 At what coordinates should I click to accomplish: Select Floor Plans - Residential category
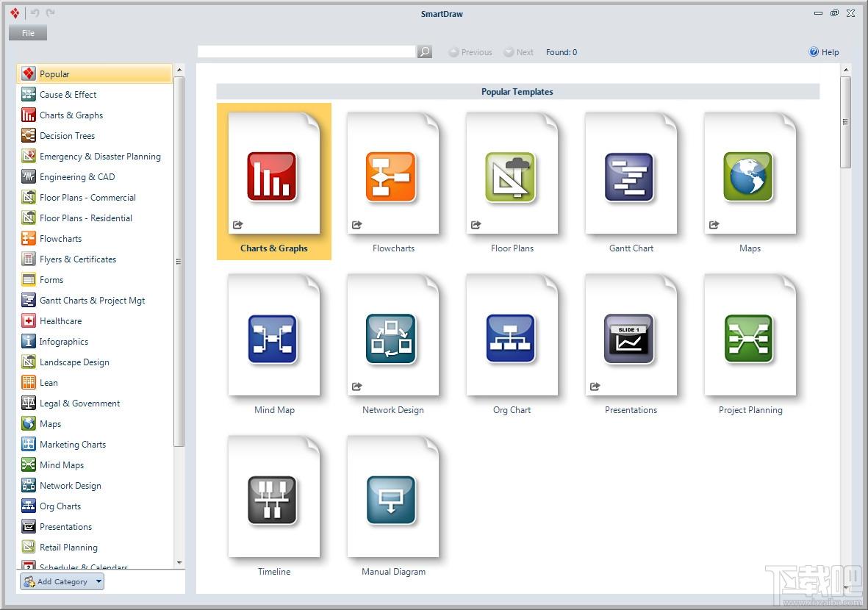coord(95,218)
